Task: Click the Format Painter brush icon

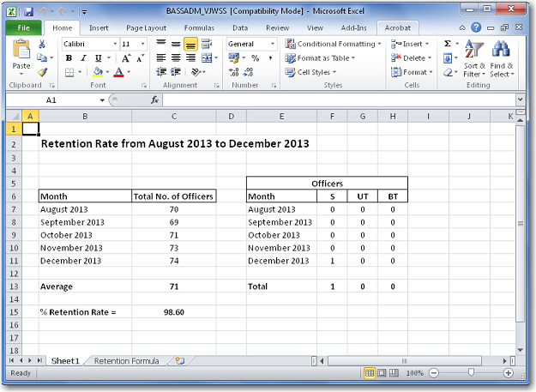Action: click(x=42, y=73)
